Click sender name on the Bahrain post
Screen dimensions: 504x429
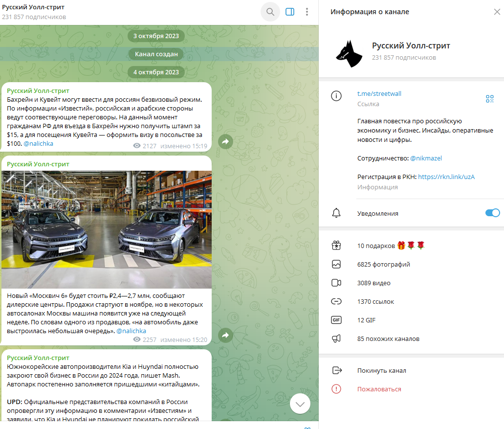pyautogui.click(x=38, y=90)
